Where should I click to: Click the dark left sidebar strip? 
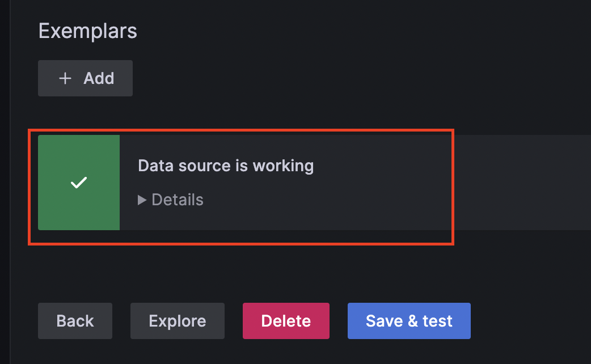coord(5,182)
